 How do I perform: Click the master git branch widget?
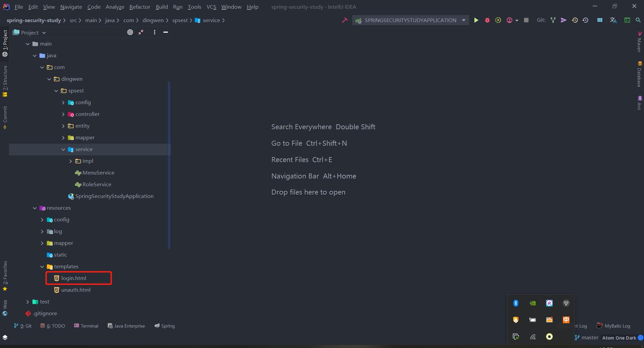586,338
